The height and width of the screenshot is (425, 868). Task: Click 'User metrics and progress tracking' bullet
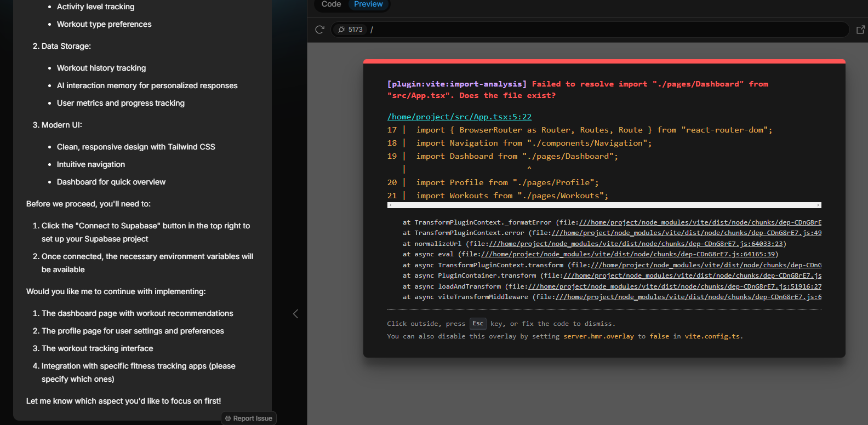(121, 103)
